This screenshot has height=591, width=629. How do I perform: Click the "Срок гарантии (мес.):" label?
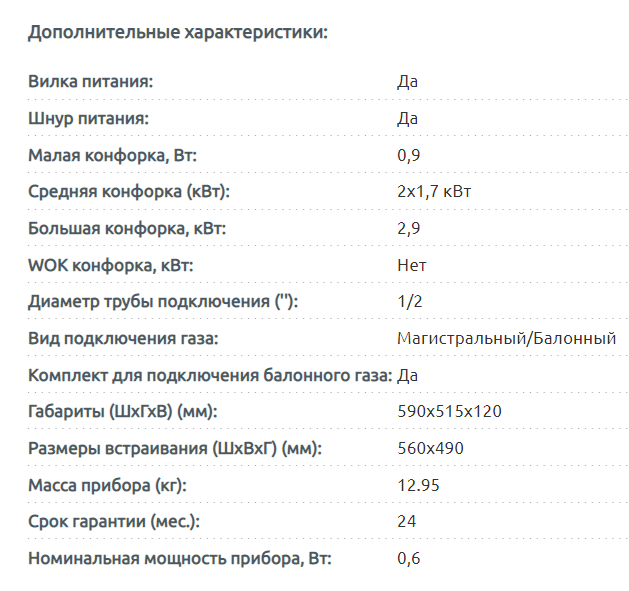(114, 521)
